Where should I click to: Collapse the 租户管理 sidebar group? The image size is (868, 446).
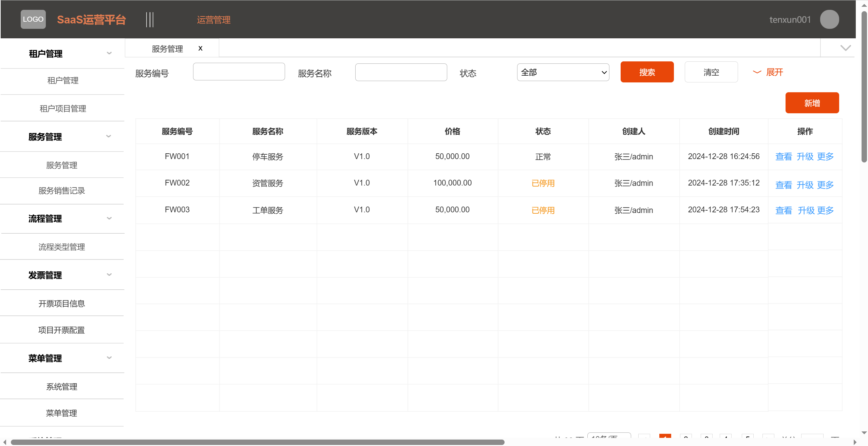[x=109, y=53]
